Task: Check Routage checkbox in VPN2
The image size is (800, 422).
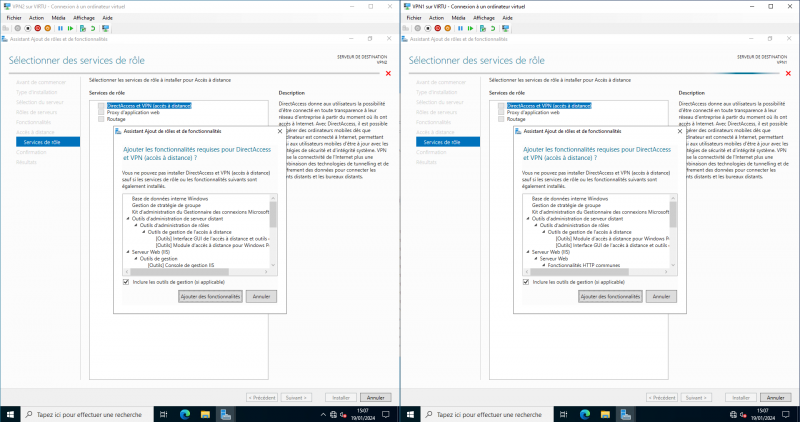Action: 101,119
